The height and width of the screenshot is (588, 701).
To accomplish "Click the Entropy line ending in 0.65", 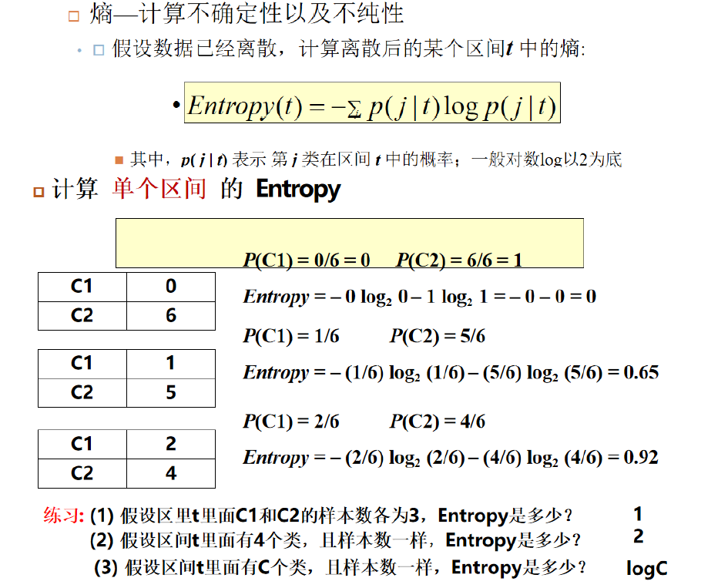I will tap(451, 373).
